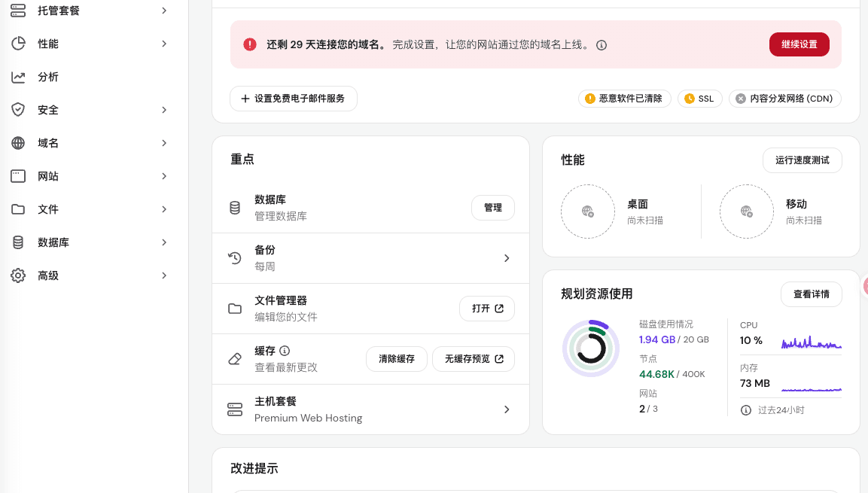Expand the 域名 sidebar menu
This screenshot has width=868, height=493.
(164, 143)
